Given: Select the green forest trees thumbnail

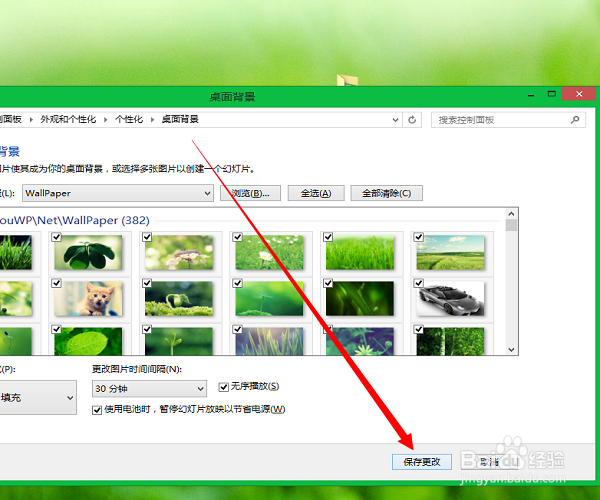Looking at the screenshot, I should (x=450, y=341).
